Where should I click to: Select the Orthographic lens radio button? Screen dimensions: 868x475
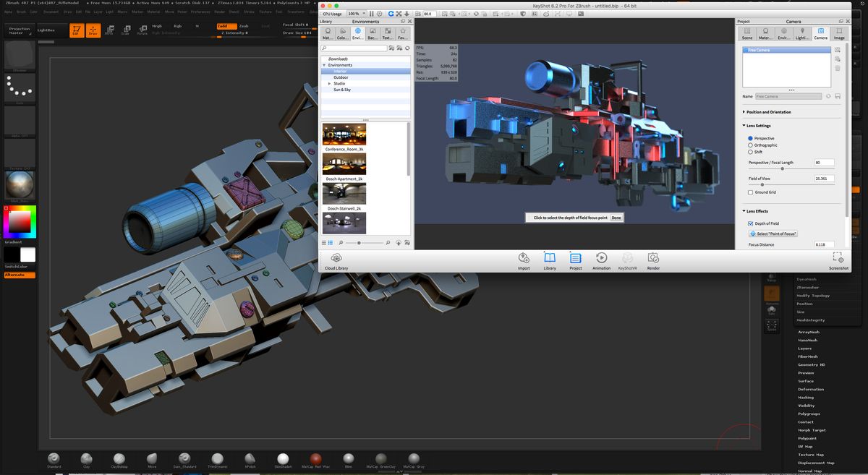click(x=749, y=145)
